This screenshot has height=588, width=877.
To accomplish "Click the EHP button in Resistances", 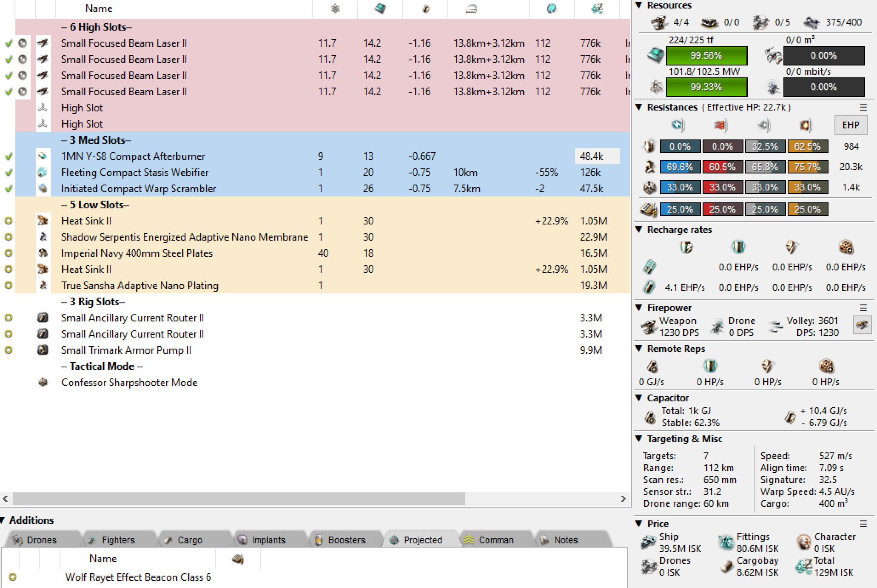I will pos(850,125).
